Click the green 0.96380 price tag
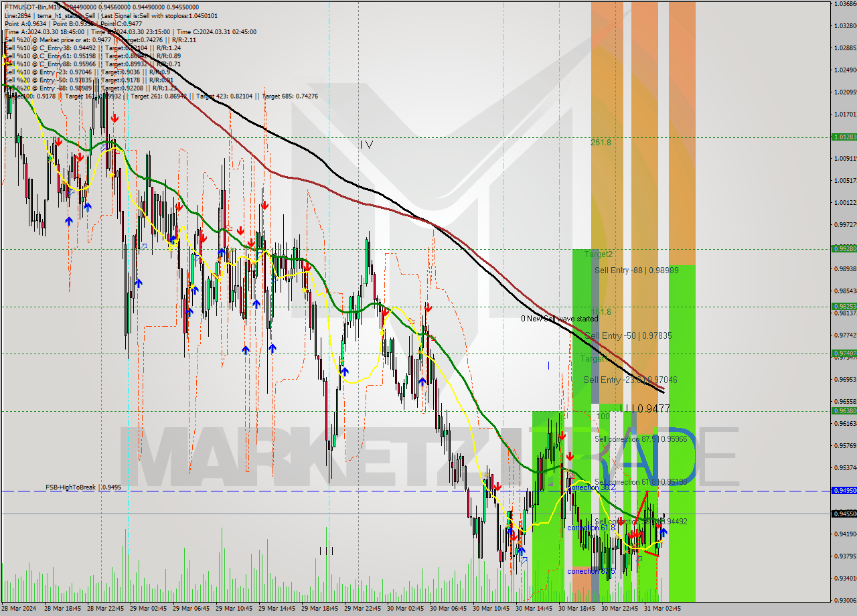This screenshot has width=857, height=616. [x=844, y=410]
